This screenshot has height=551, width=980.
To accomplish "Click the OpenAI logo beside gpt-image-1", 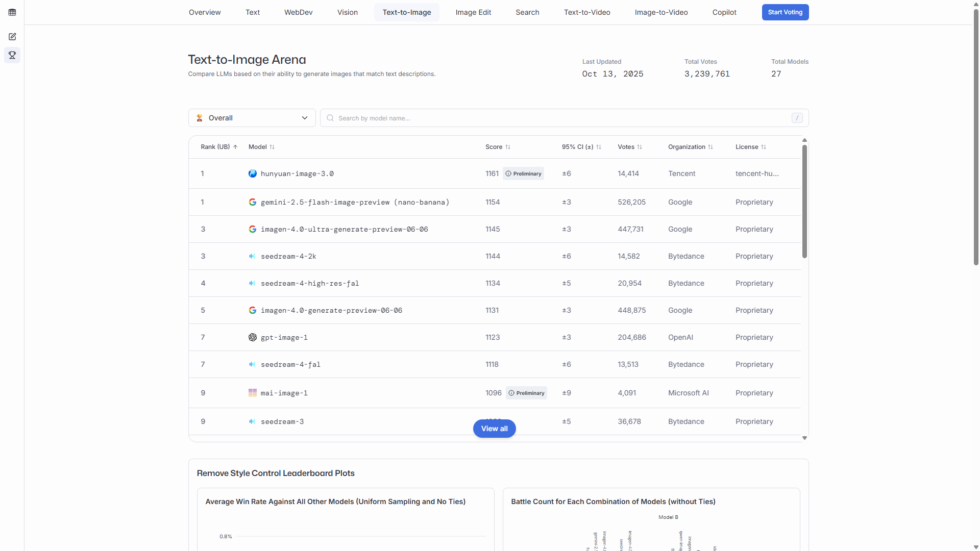I will coord(252,337).
